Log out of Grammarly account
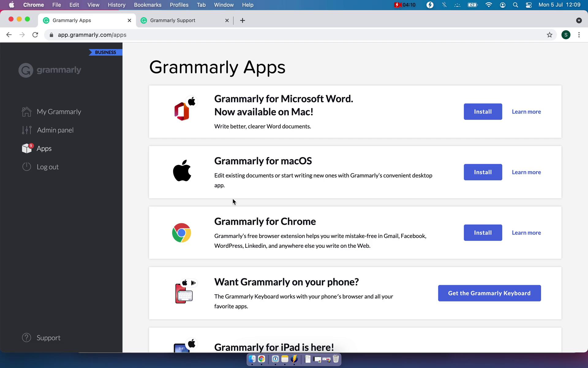 (47, 166)
